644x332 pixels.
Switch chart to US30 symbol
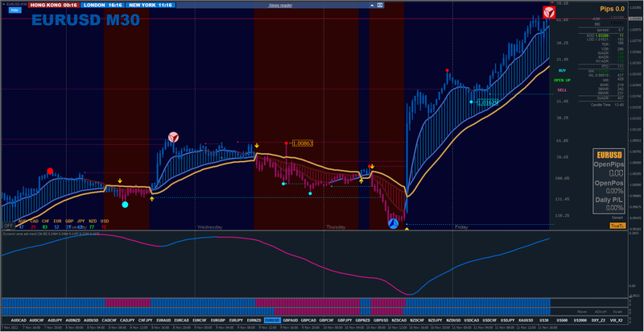[x=543, y=320]
